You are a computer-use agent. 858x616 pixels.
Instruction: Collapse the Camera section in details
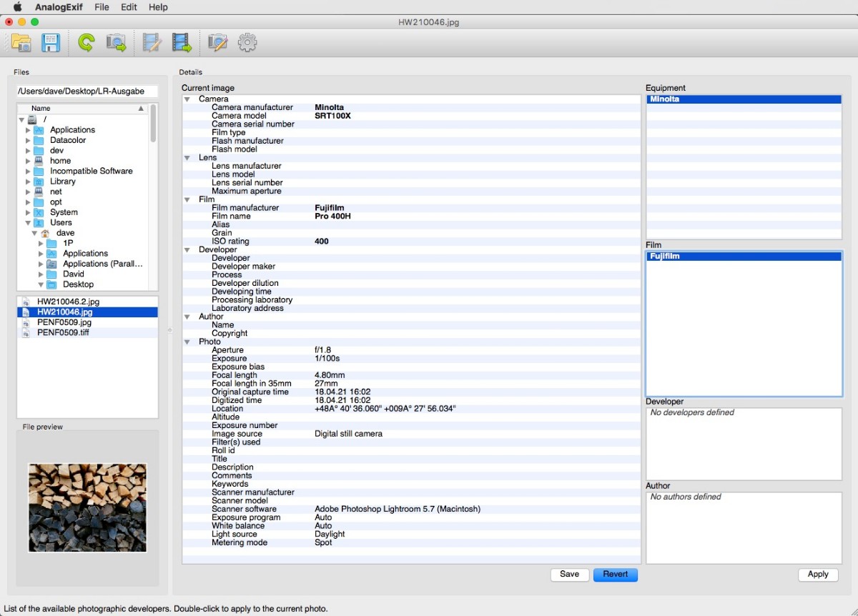pos(187,99)
